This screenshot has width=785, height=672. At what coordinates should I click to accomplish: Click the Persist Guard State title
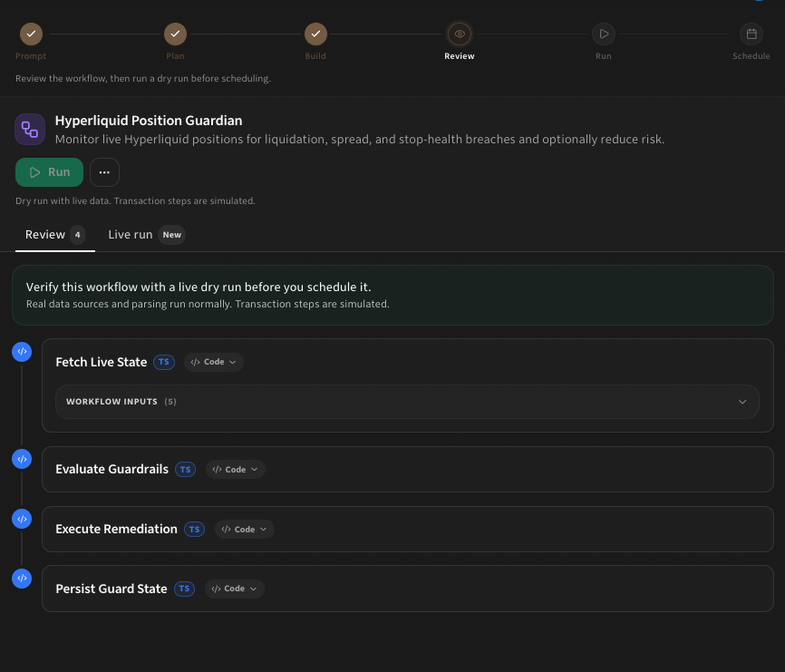(x=111, y=589)
